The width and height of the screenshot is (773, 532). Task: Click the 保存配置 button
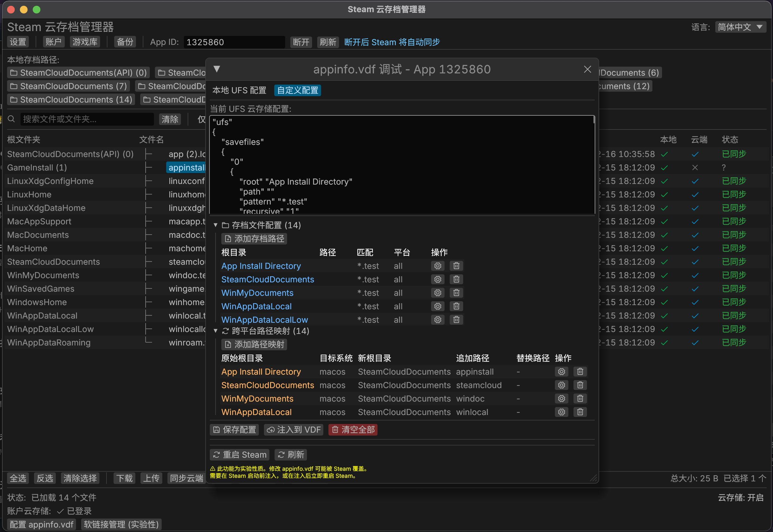(234, 430)
